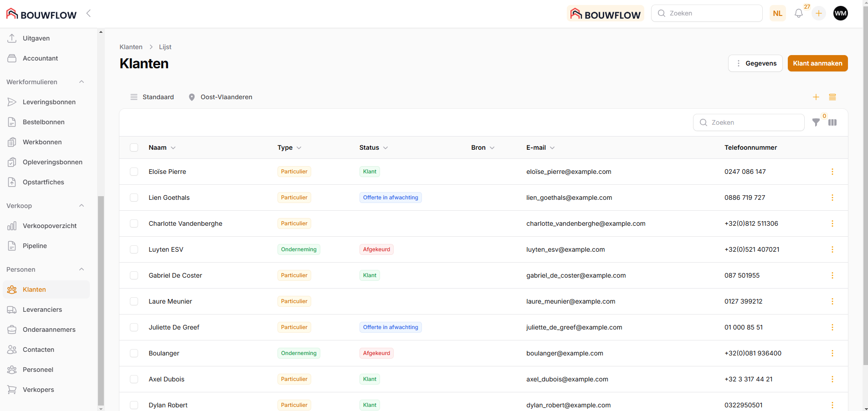Click the filter funnel icon
Viewport: 868px width, 411px height.
(816, 122)
